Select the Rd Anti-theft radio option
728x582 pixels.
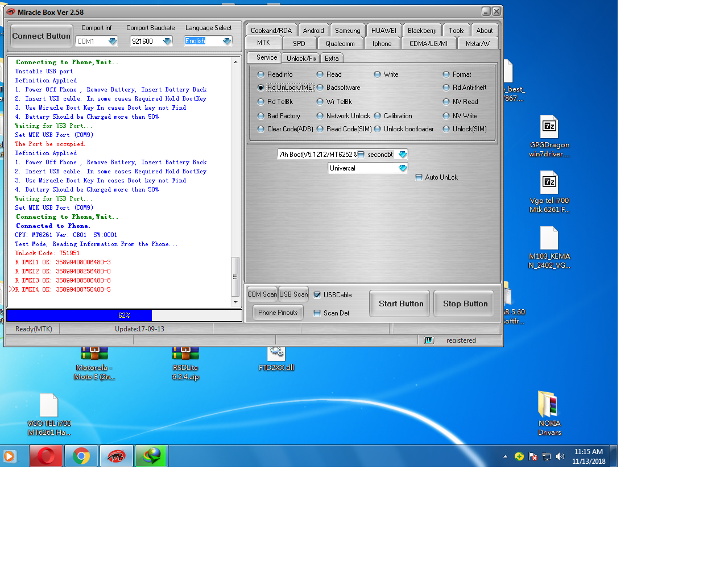(x=446, y=88)
